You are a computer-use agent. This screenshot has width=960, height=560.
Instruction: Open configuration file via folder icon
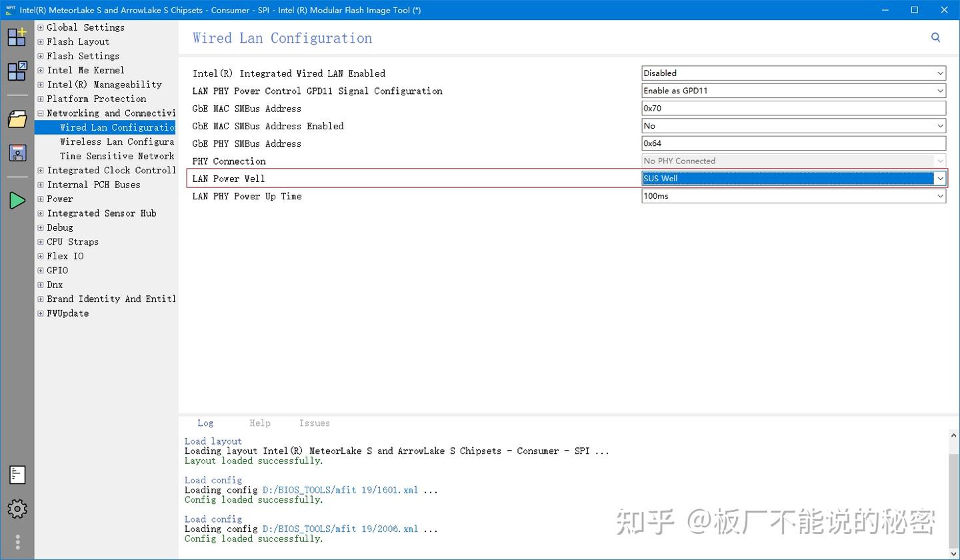pos(17,119)
